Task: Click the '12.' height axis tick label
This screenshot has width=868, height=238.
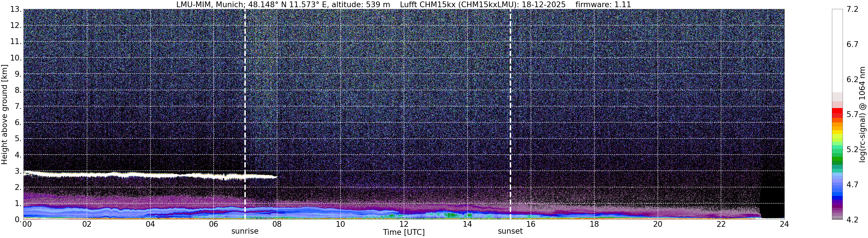Action: (x=16, y=25)
